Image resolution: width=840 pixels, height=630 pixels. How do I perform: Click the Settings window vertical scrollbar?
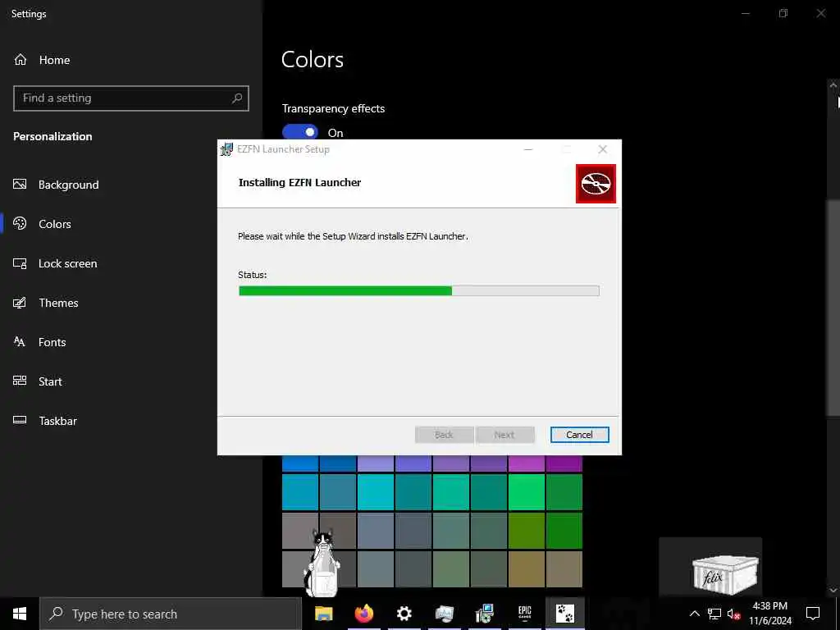(833, 308)
